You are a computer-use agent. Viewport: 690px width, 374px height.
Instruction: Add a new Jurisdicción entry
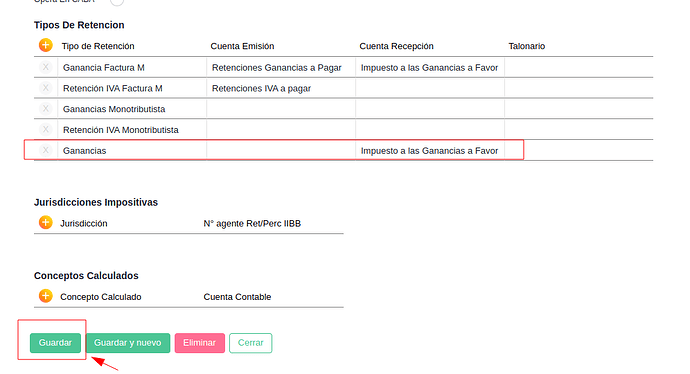point(45,223)
